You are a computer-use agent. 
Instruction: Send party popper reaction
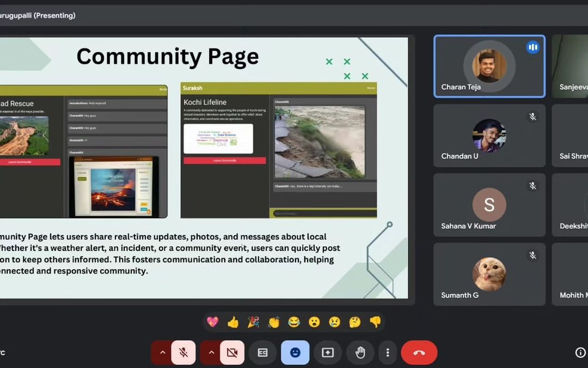tap(254, 322)
